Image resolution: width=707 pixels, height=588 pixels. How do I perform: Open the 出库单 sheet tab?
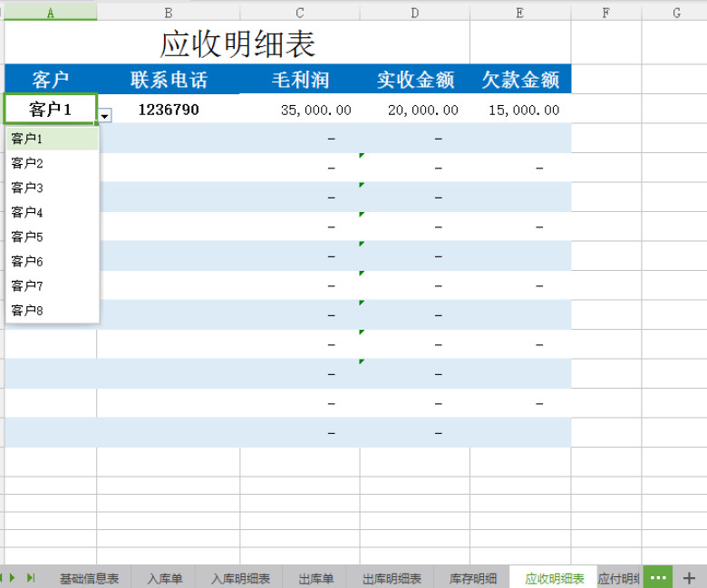click(315, 578)
